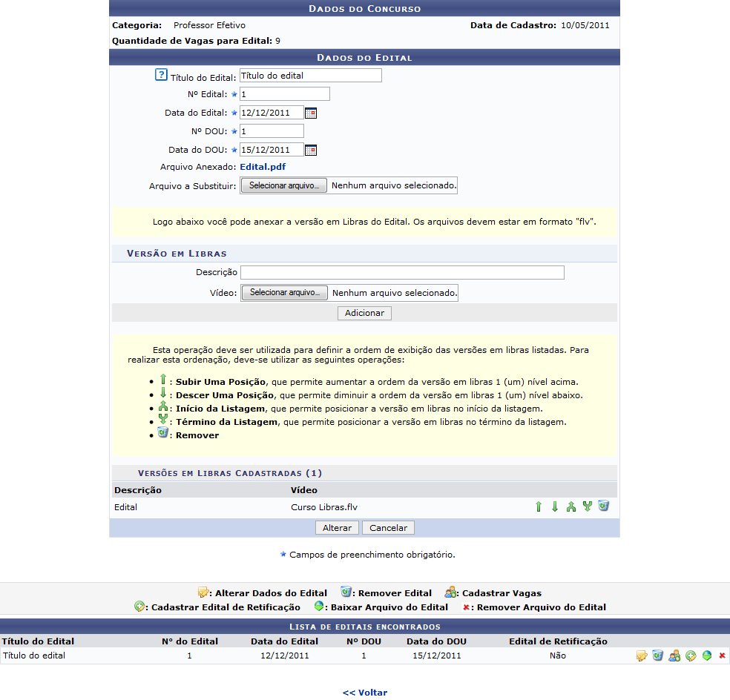This screenshot has height=700, width=730.
Task: Open the attached Edital.pdf link
Action: click(263, 167)
